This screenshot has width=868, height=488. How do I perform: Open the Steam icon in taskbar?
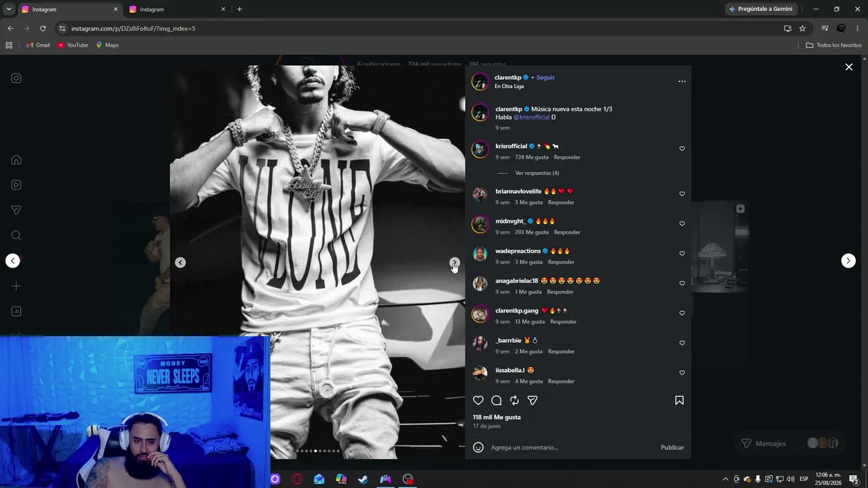(x=363, y=479)
